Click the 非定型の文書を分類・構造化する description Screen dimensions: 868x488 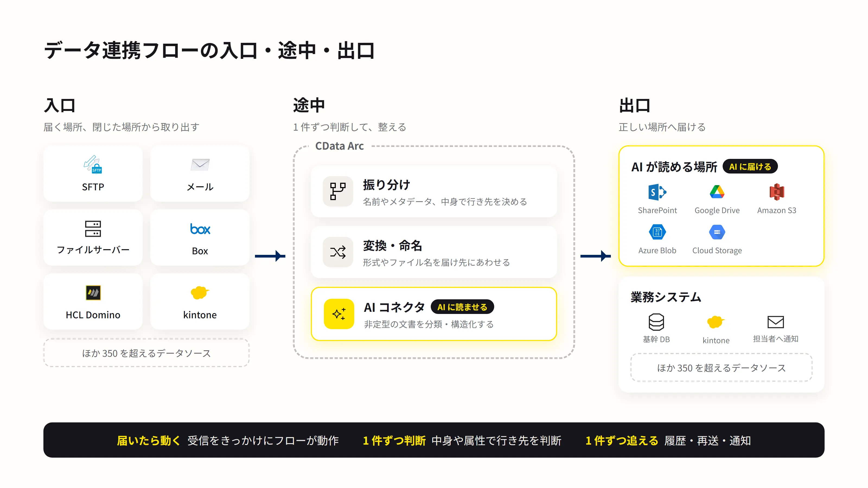pyautogui.click(x=429, y=324)
